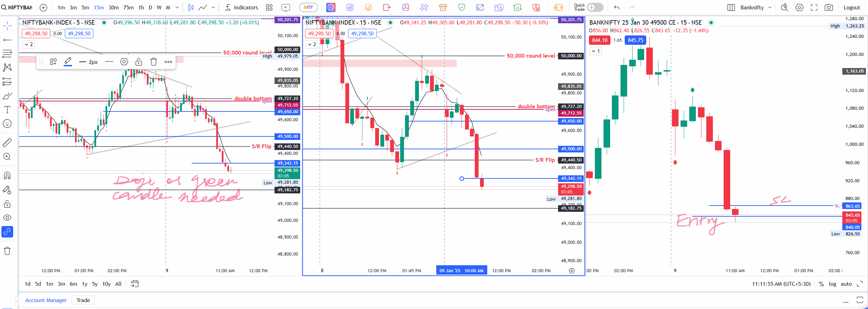Image resolution: width=868 pixels, height=309 pixels.
Task: Toggle the auto scale
Action: [x=846, y=284]
